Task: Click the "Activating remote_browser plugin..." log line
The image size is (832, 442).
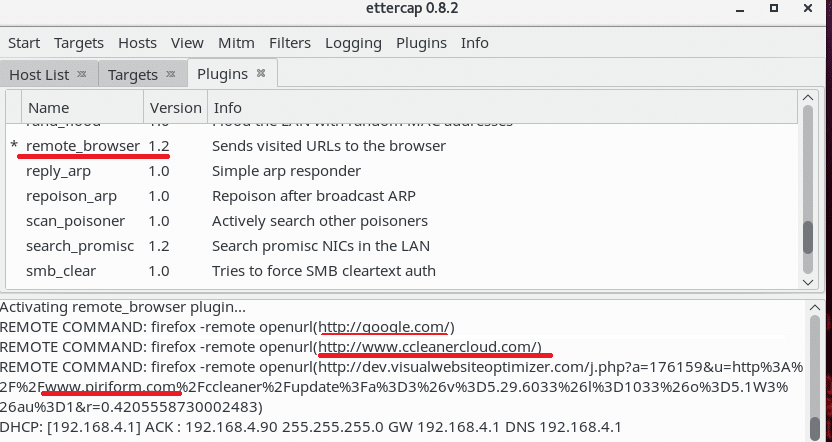Action: click(123, 307)
